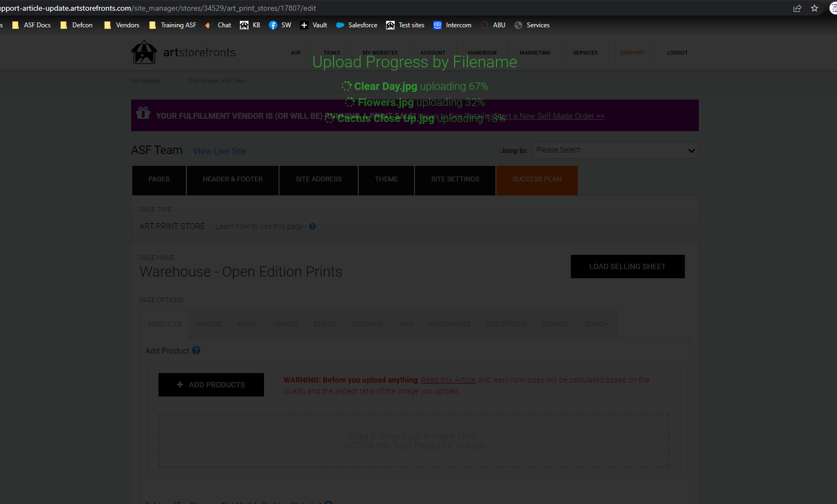Switch to the Theme tab
Screen dimensions: 837x504
[387, 180]
